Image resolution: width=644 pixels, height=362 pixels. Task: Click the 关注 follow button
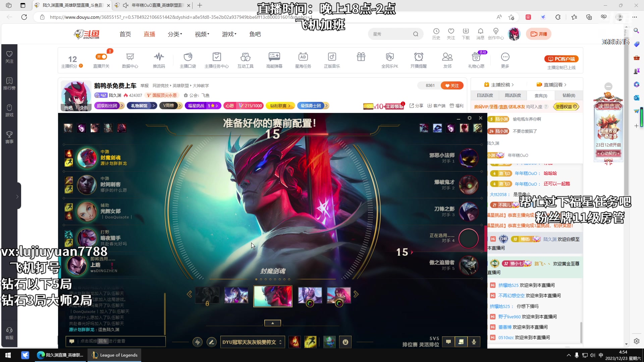[452, 85]
